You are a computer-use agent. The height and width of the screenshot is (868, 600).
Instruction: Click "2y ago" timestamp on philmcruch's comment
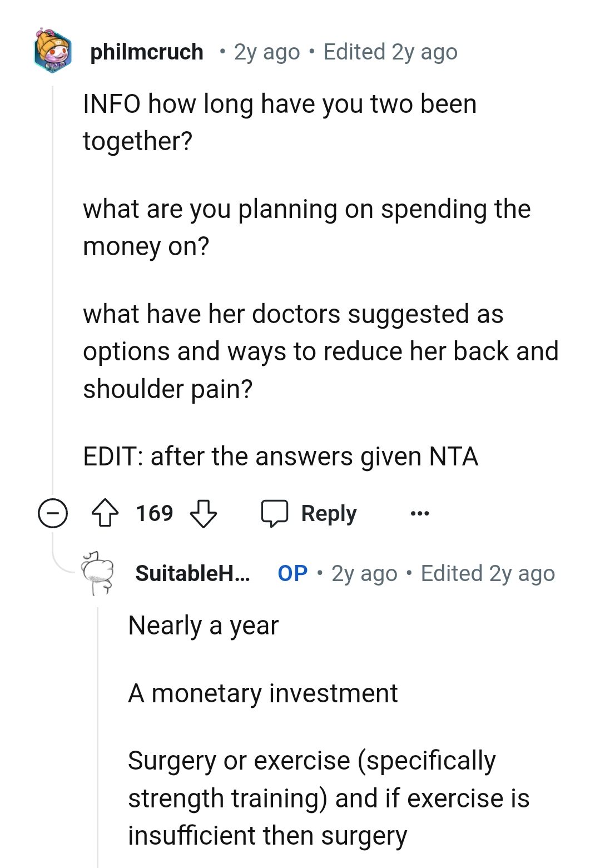[x=267, y=52]
